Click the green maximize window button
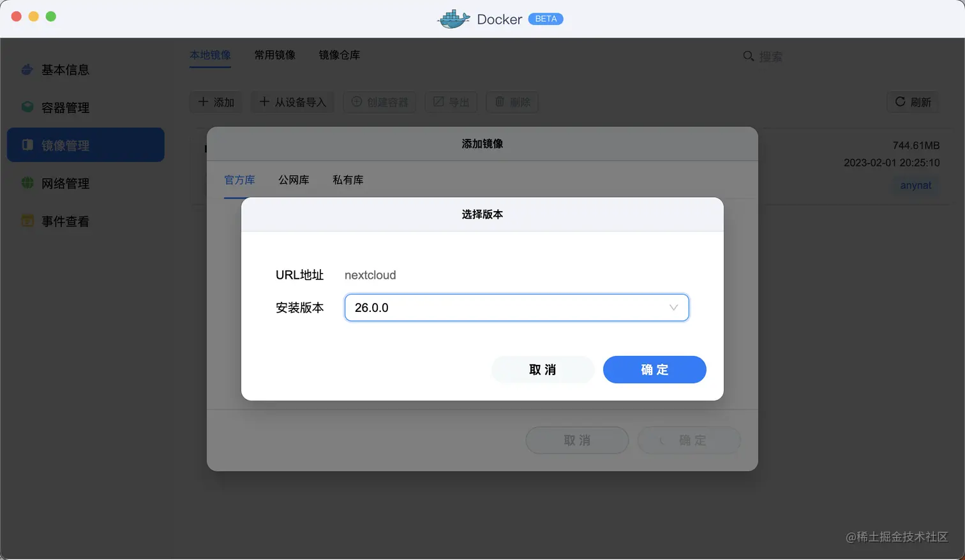This screenshot has height=560, width=965. (51, 17)
